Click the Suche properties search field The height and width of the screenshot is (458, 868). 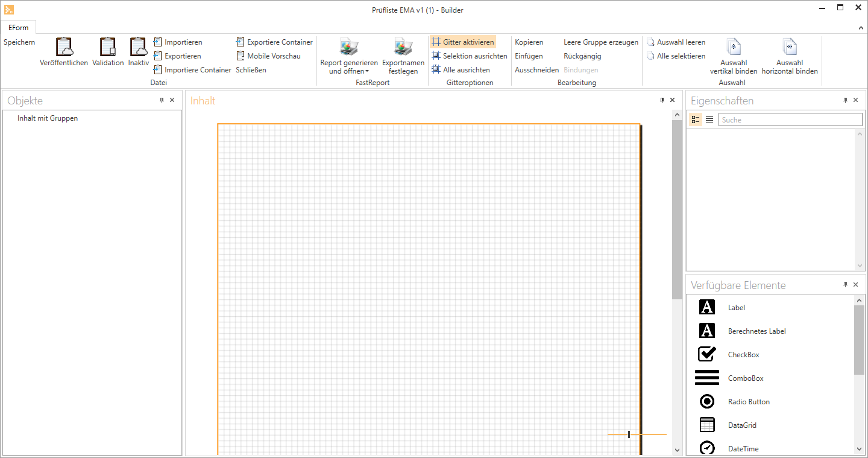pos(790,119)
